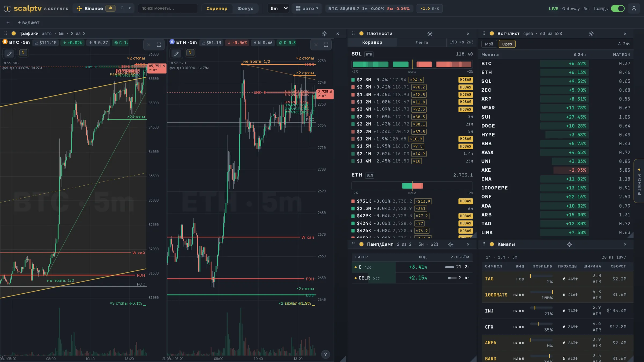The height and width of the screenshot is (362, 644).
Task: Click the help question mark icon
Action: [x=325, y=354]
